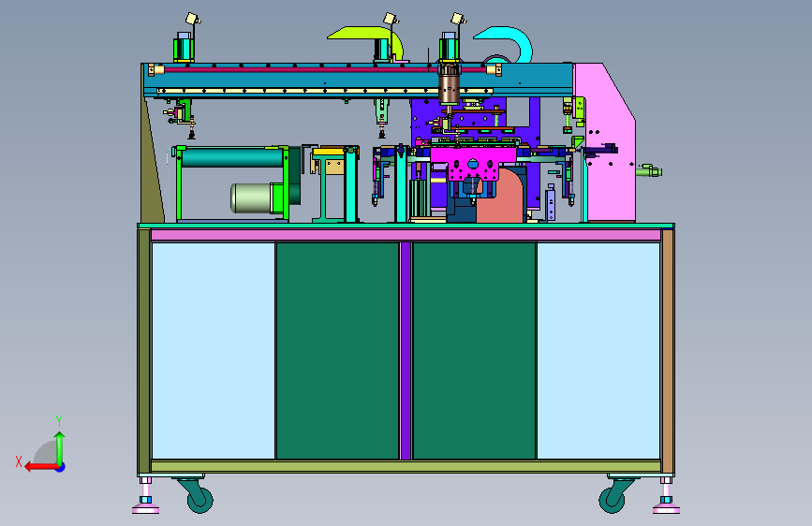Select the green fitting protruding from pink housing

(649, 171)
